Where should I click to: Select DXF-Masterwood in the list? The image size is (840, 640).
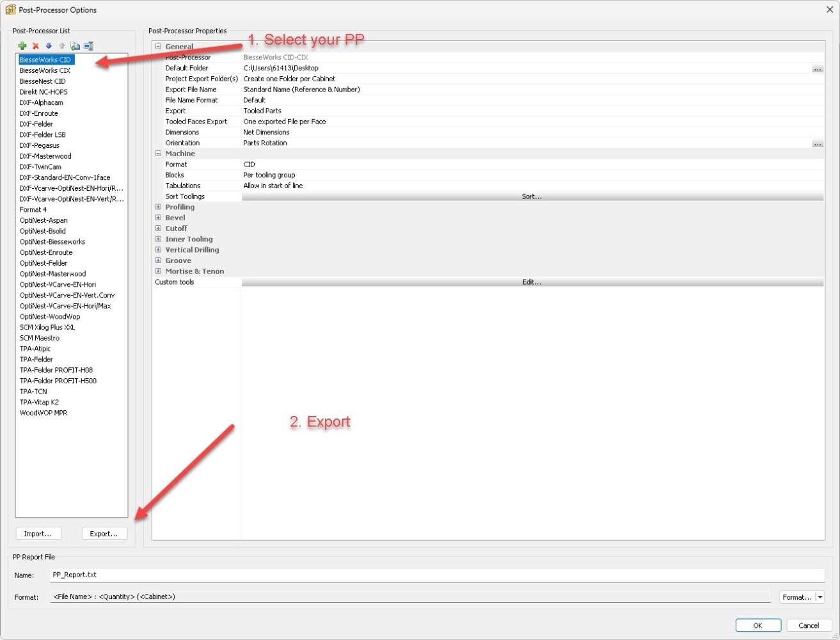[45, 156]
